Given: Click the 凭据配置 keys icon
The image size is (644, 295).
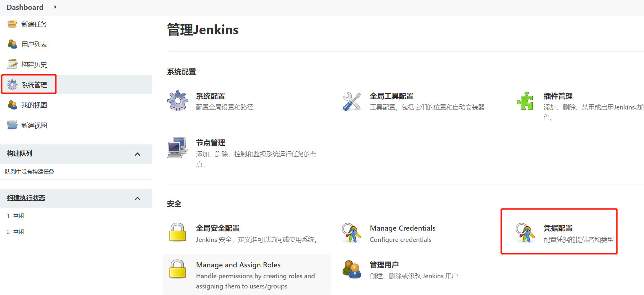Looking at the screenshot, I should 525,233.
